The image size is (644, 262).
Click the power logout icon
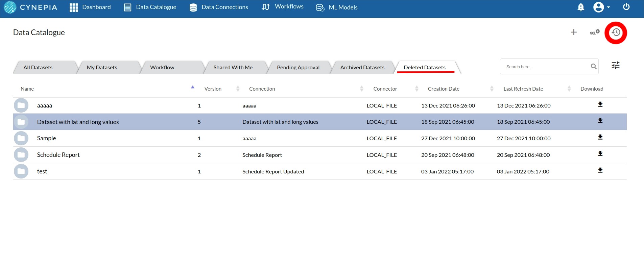point(626,7)
